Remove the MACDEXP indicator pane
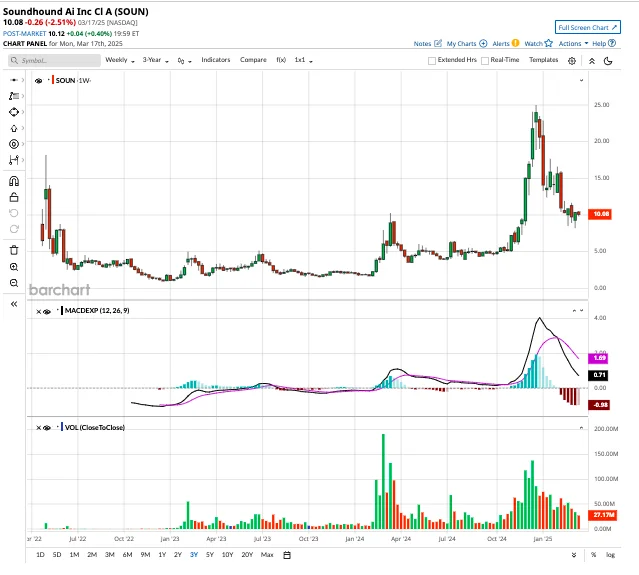Viewport: 639px width, 575px height. tap(39, 312)
